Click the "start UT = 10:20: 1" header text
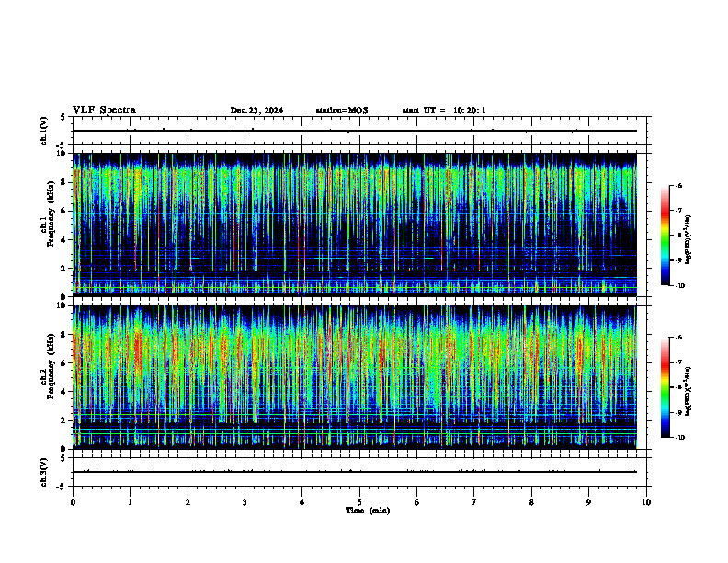The width and height of the screenshot is (728, 563). point(444,110)
